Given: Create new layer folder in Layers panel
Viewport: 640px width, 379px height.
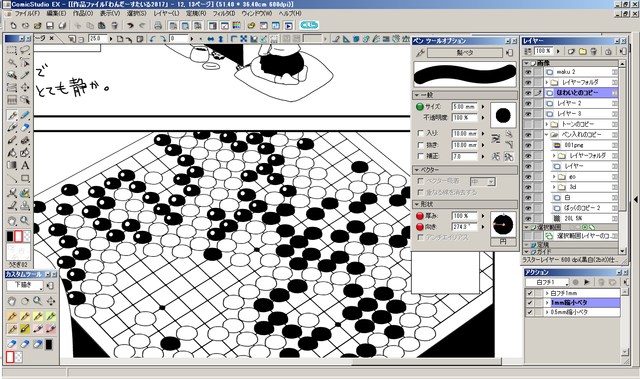Looking at the screenshot, I should [582, 51].
